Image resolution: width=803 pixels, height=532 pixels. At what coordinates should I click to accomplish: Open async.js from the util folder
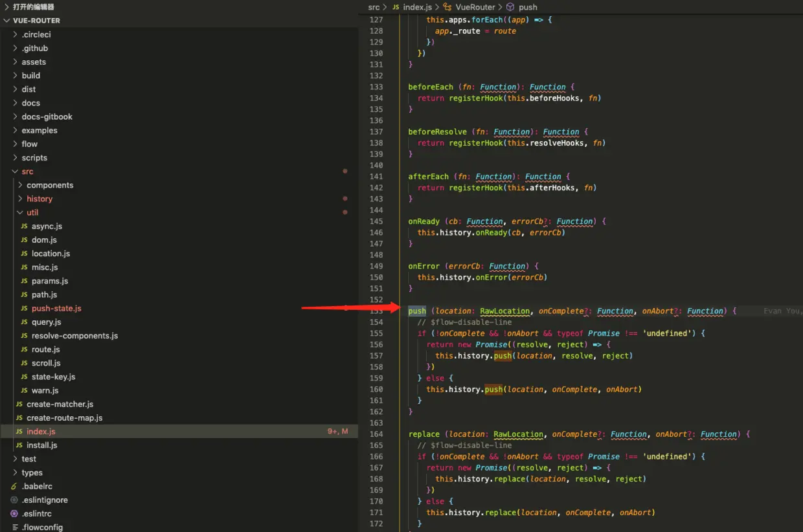(47, 227)
